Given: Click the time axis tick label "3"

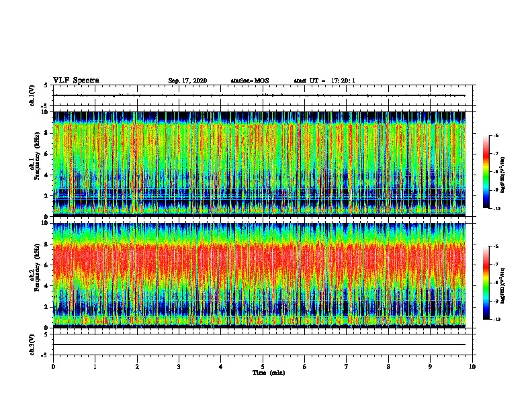Looking at the screenshot, I should pos(179,367).
